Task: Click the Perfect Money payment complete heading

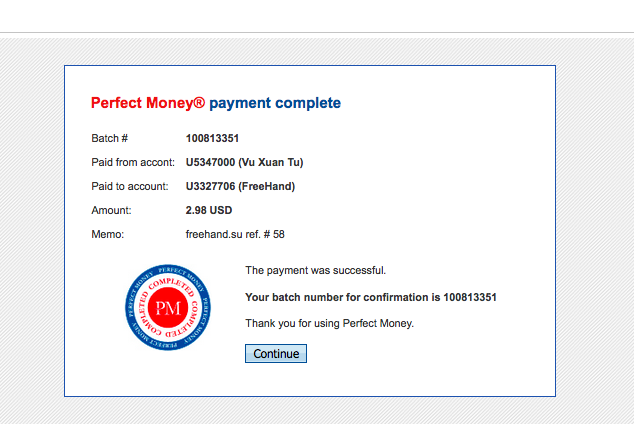Action: pyautogui.click(x=216, y=103)
